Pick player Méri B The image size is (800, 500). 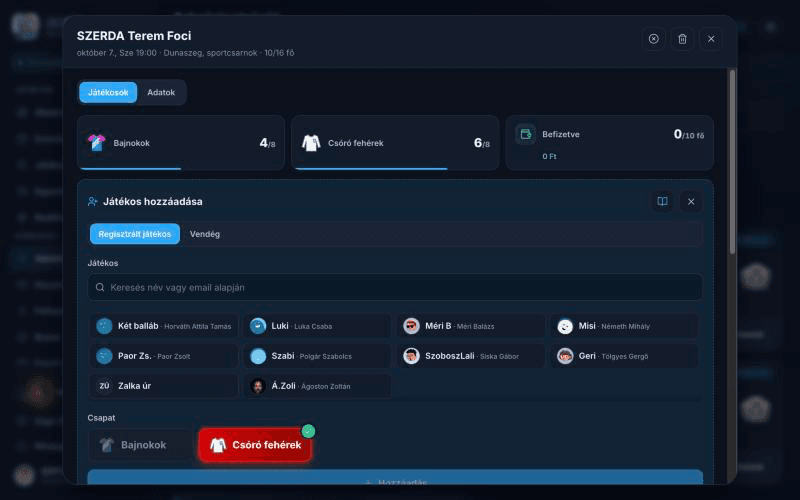point(471,326)
